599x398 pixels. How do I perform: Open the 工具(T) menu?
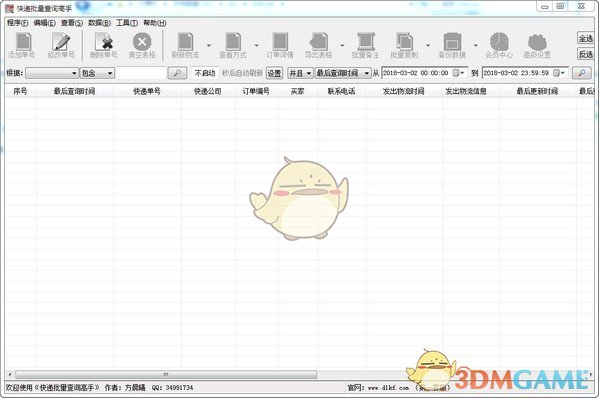(127, 23)
